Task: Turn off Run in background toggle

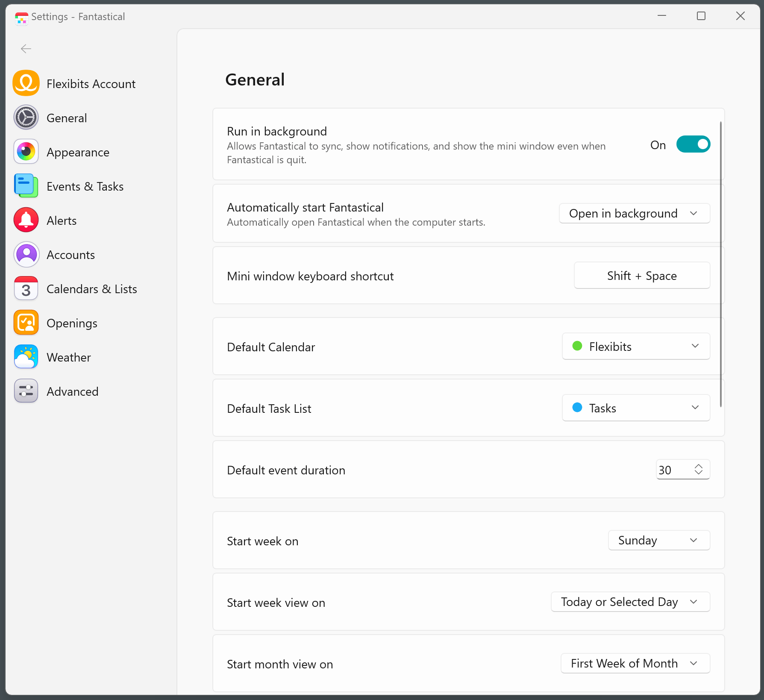Action: pyautogui.click(x=693, y=144)
